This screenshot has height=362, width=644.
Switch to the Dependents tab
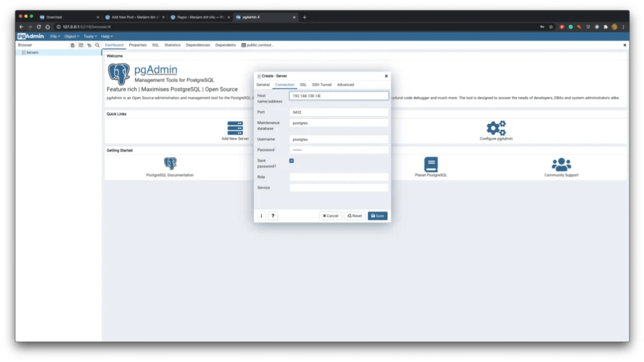pos(226,45)
